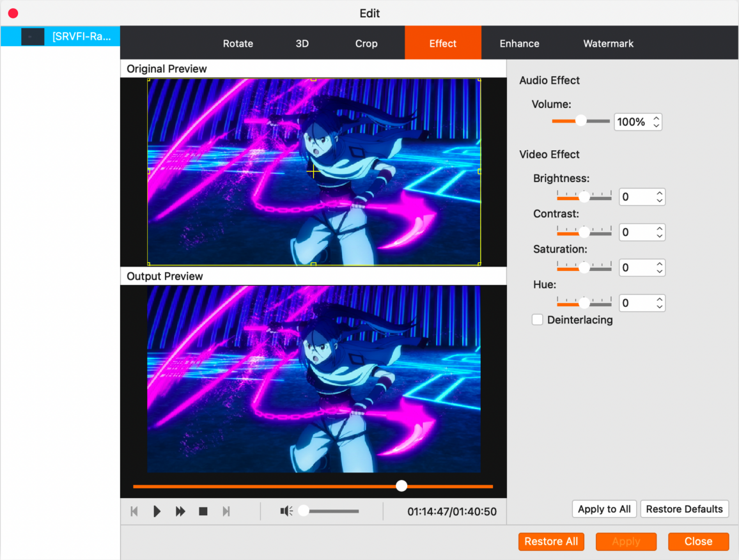The image size is (739, 560).
Task: Click the video thumbnail in file list
Action: pos(33,36)
